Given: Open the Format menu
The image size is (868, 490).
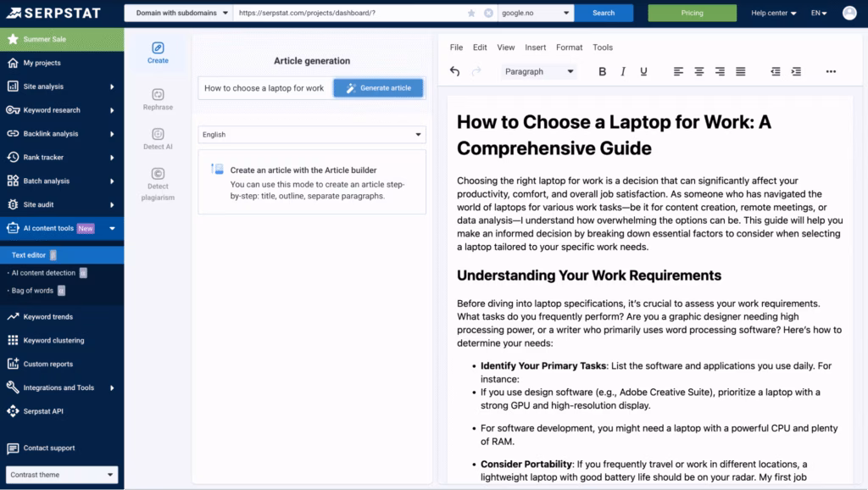Looking at the screenshot, I should pos(569,47).
